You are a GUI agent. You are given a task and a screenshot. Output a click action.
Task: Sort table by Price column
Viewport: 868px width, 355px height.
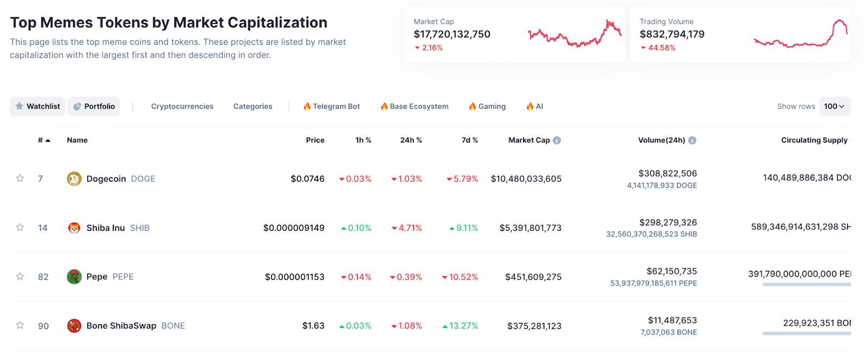tap(315, 140)
